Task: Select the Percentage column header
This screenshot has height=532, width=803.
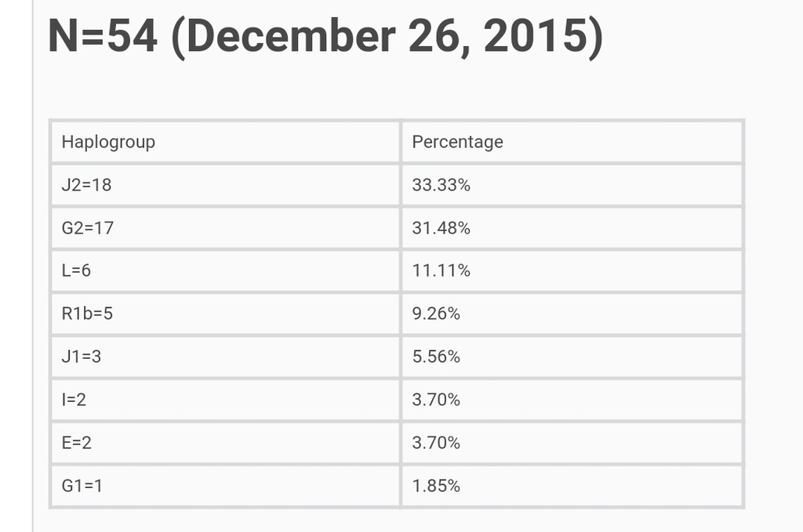Action: point(572,142)
